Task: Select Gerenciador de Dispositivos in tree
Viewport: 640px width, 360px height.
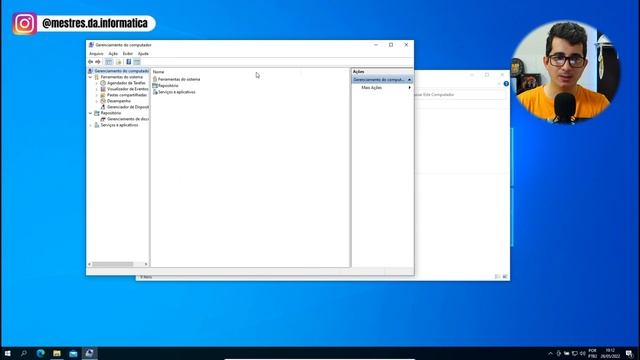Action: (x=128, y=107)
